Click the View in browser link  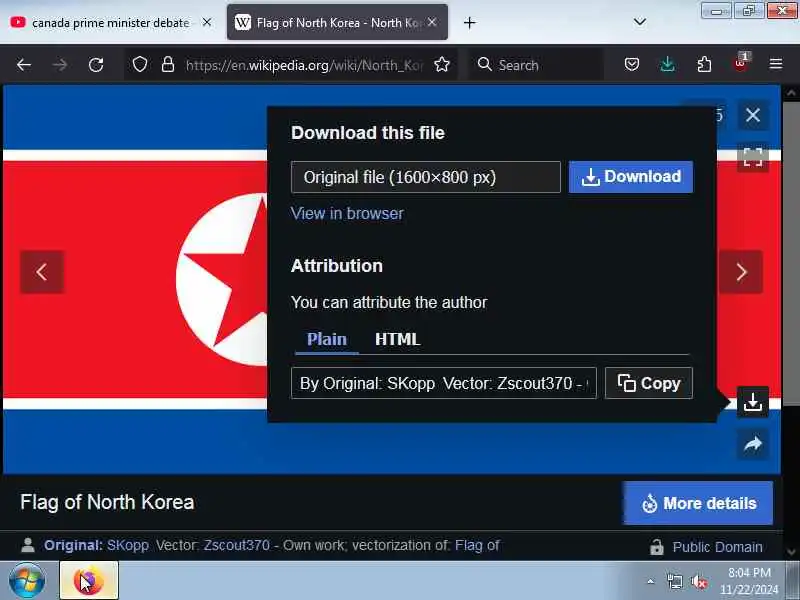pyautogui.click(x=347, y=213)
